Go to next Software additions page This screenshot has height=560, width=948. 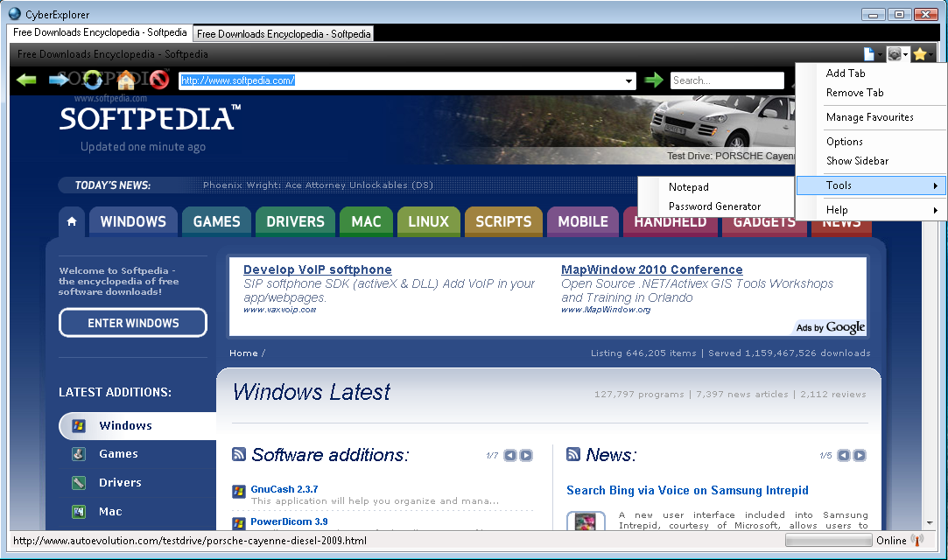point(526,456)
